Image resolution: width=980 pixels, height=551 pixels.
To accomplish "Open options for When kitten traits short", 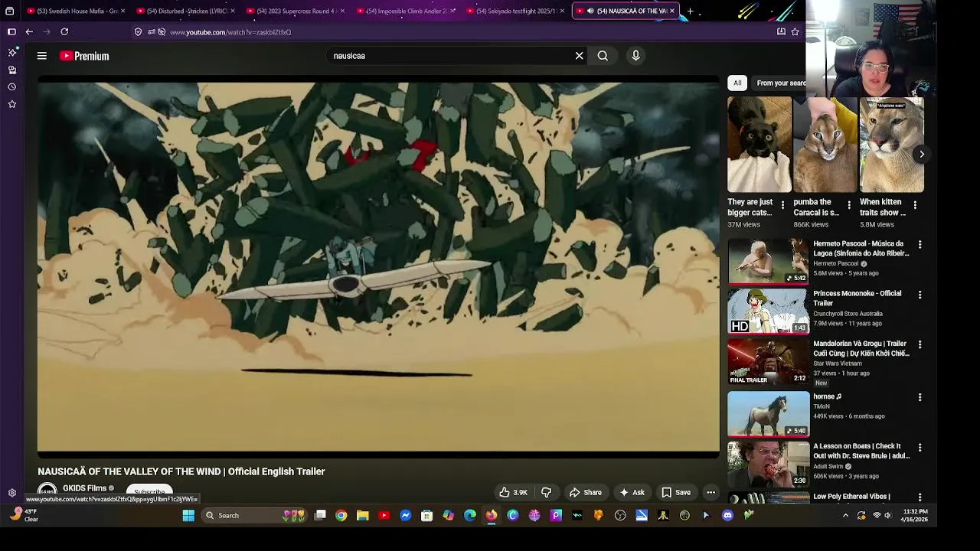I will click(x=915, y=205).
